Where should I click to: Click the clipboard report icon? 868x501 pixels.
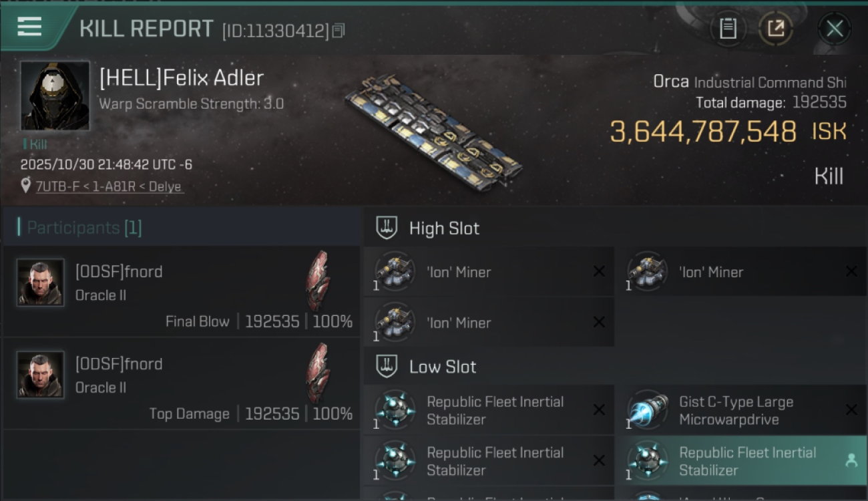(x=728, y=29)
